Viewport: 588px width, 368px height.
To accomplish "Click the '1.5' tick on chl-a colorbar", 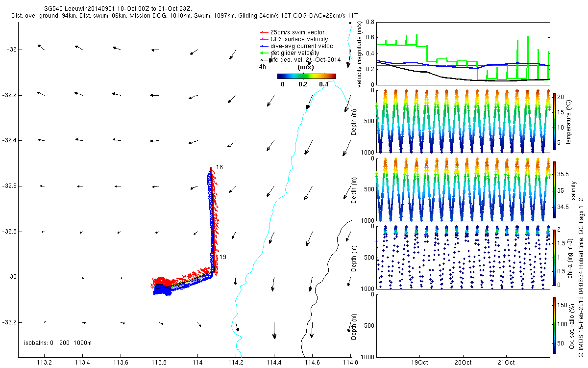I will (x=562, y=243).
